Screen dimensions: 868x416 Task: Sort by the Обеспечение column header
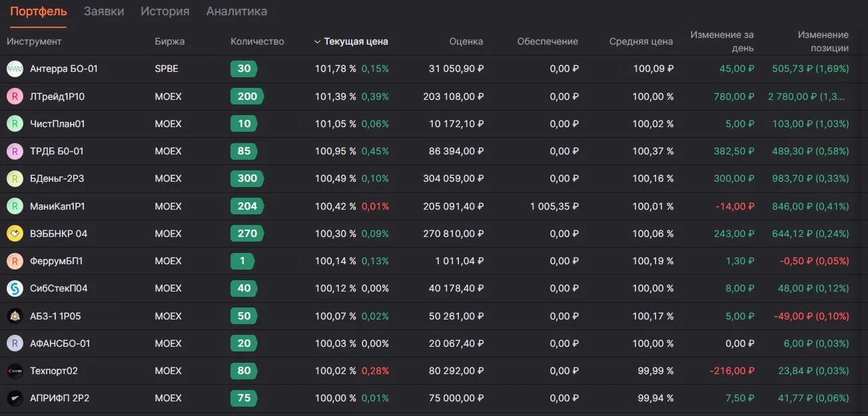coord(548,41)
